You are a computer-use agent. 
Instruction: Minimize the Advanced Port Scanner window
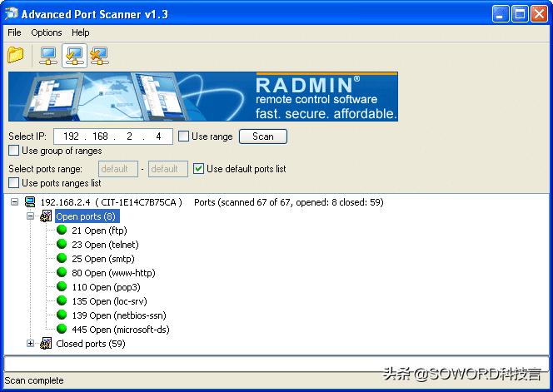pyautogui.click(x=501, y=14)
